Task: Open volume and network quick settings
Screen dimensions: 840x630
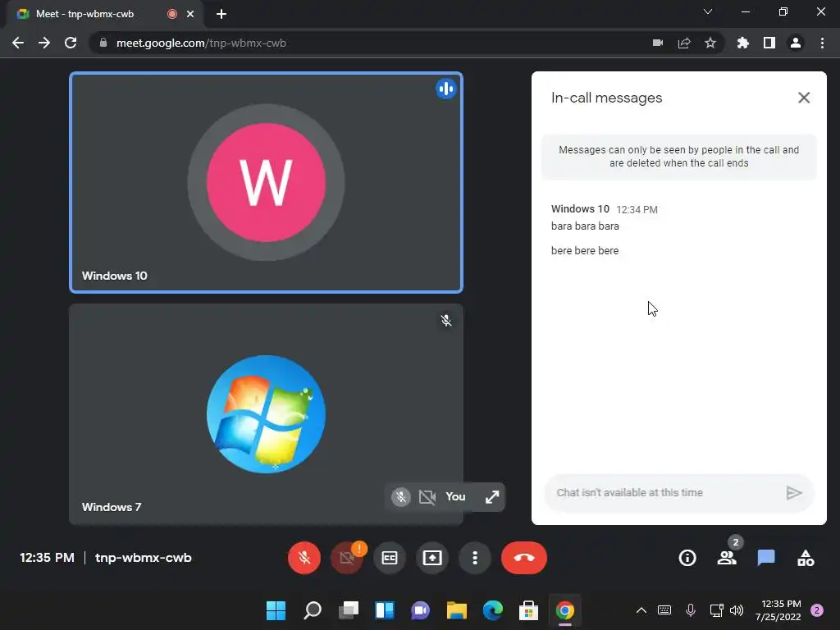Action: [727, 610]
